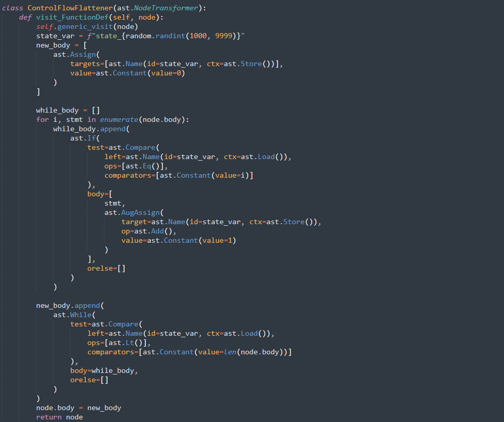Click the generic_visit method call
Screen dimensions: 504x422
(85, 27)
